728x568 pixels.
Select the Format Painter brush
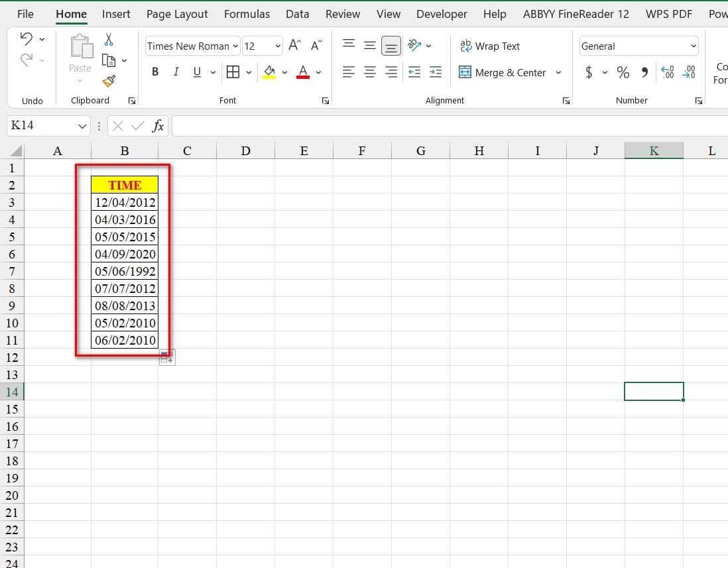[x=109, y=81]
